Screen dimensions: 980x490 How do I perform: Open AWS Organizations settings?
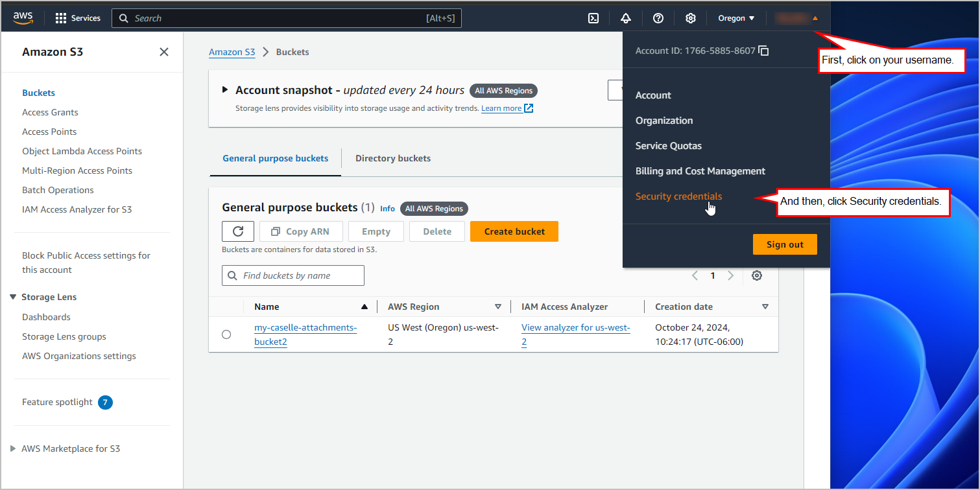pos(79,356)
